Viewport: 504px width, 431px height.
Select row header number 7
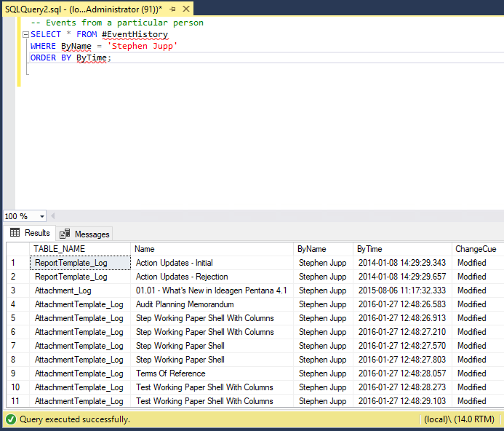18,346
